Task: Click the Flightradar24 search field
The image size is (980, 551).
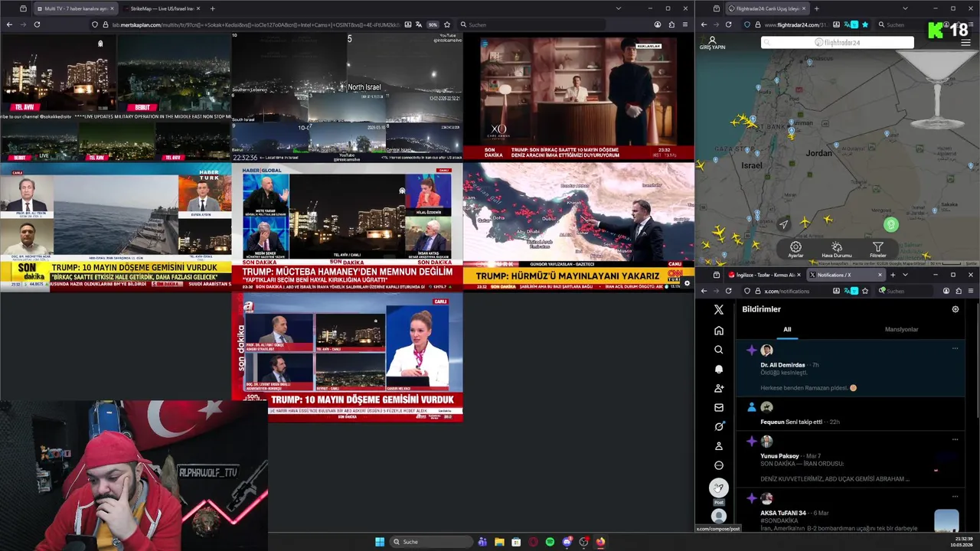Action: click(x=838, y=42)
